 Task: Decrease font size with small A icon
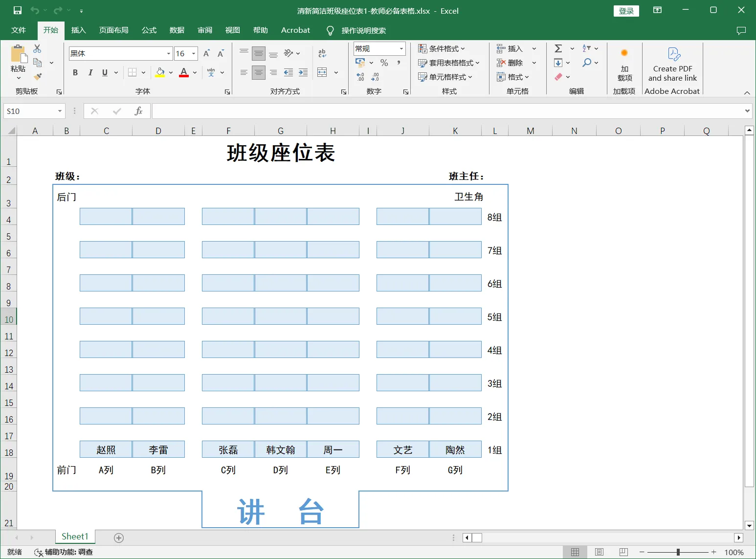[221, 53]
